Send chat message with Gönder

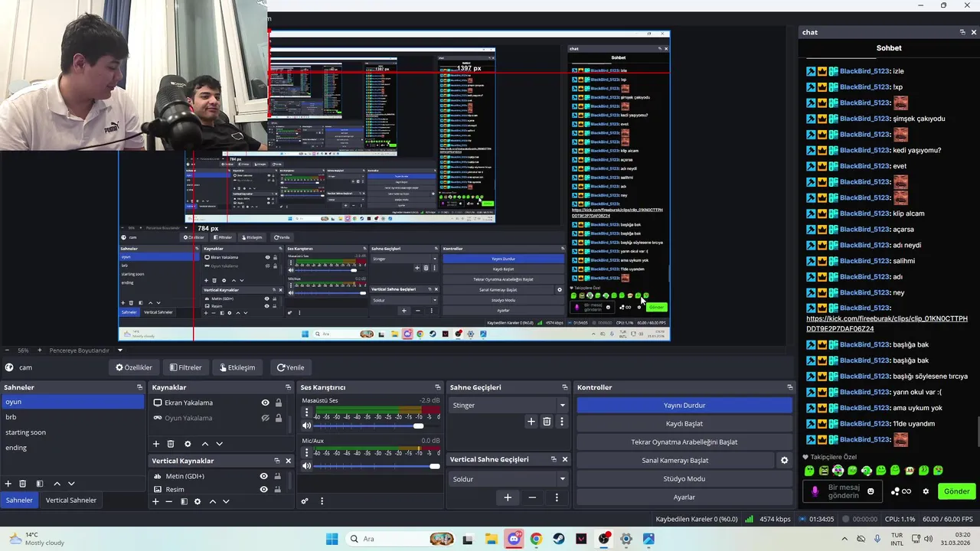pos(956,491)
